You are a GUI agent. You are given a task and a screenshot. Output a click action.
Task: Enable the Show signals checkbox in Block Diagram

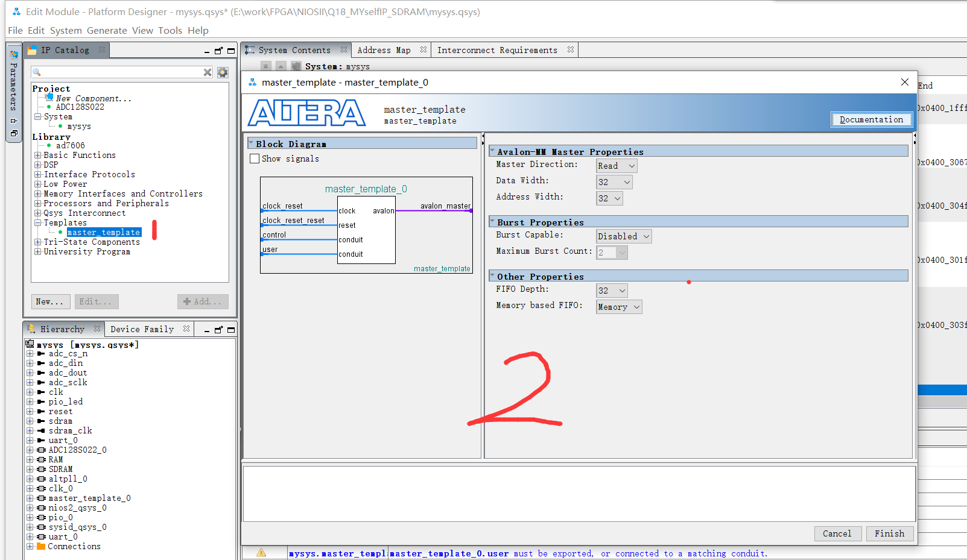point(255,158)
